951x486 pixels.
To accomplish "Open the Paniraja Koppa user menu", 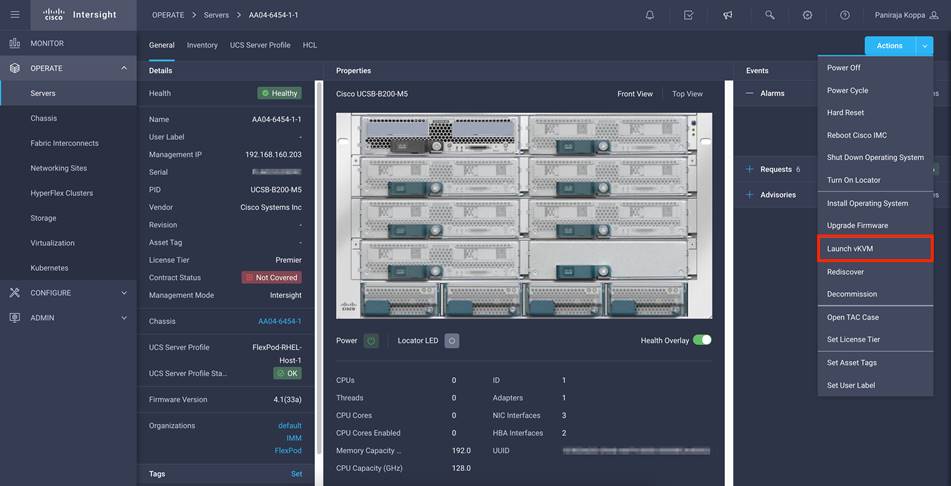I will click(907, 15).
